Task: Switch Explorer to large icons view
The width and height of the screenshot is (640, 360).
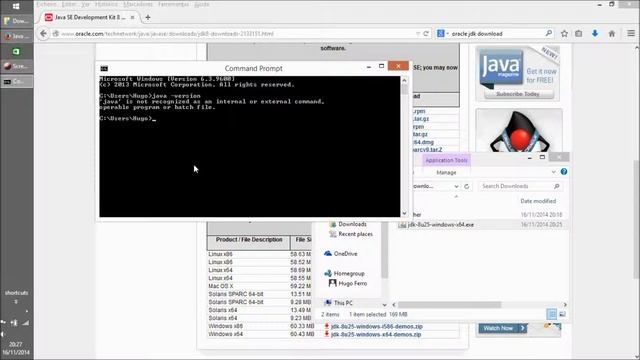Action: (x=562, y=314)
